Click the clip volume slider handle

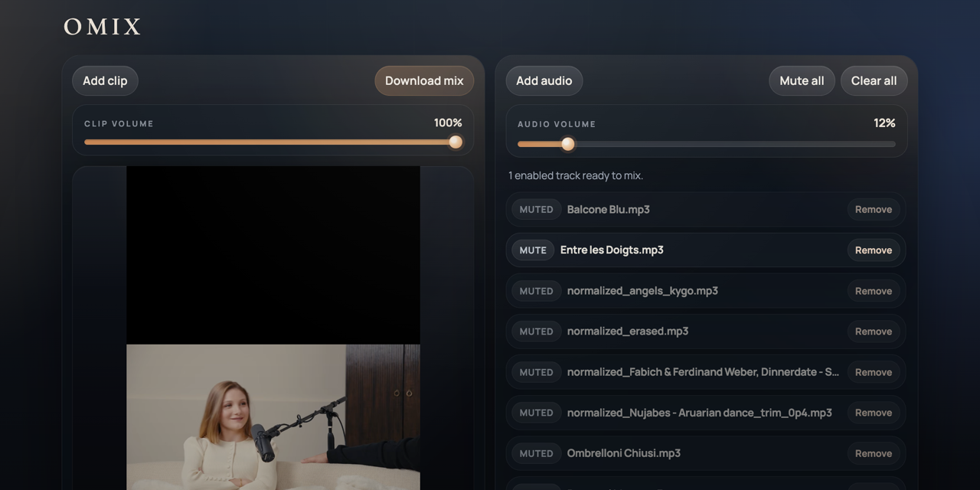(456, 142)
